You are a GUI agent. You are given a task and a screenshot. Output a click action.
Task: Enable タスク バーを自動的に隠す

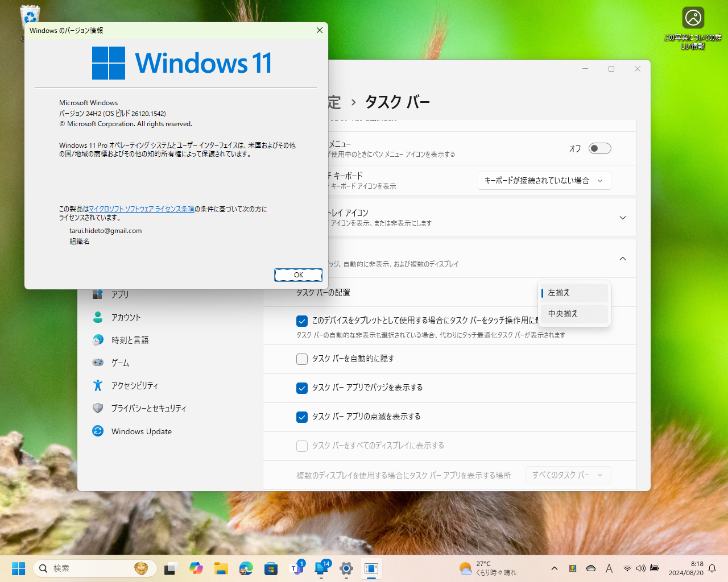pos(302,359)
